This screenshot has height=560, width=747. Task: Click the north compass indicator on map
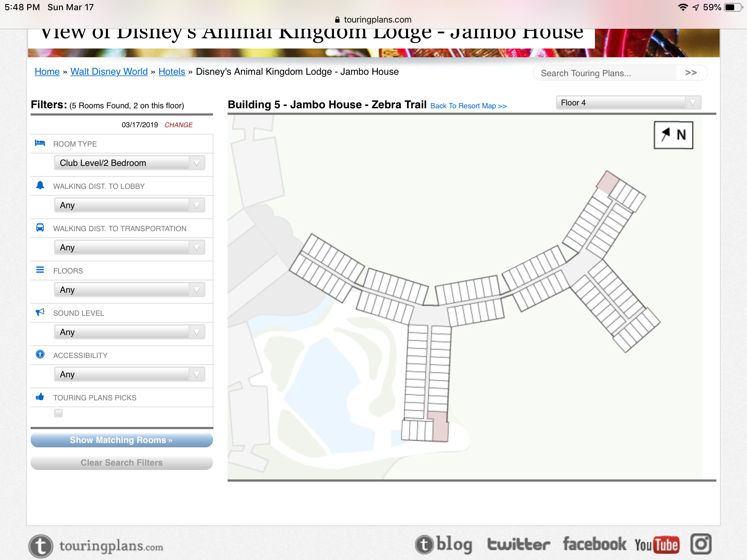point(673,135)
